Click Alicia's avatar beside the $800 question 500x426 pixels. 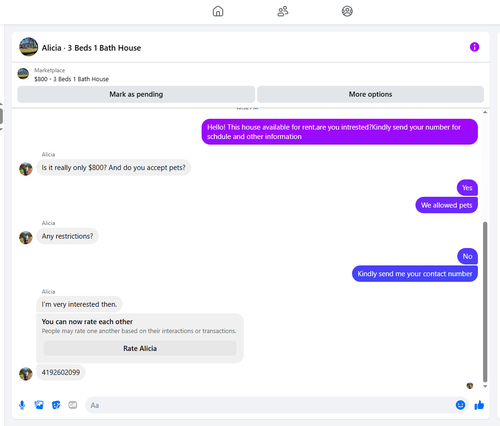point(26,169)
